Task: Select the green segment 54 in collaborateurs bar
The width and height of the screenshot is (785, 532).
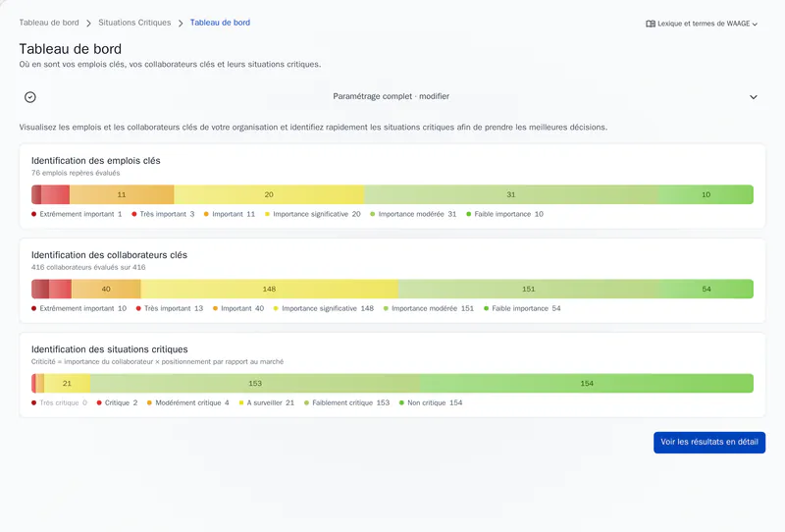Action: coord(706,289)
